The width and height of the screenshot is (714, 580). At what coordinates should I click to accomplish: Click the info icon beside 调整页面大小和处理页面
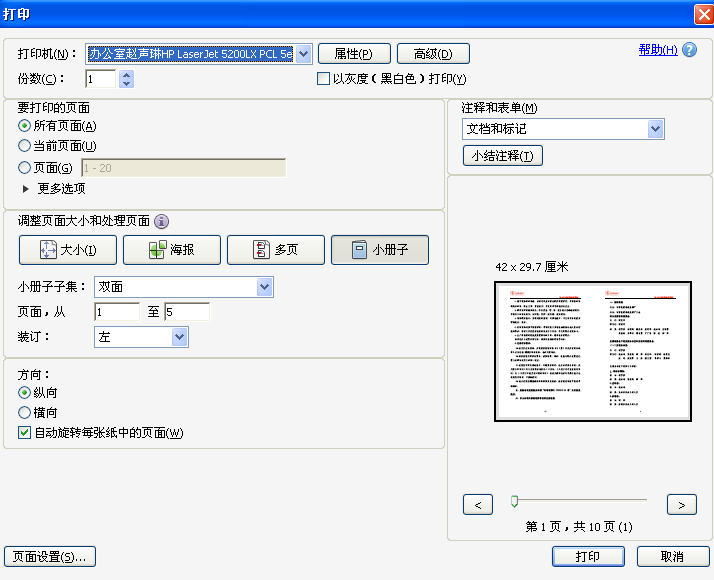162,221
